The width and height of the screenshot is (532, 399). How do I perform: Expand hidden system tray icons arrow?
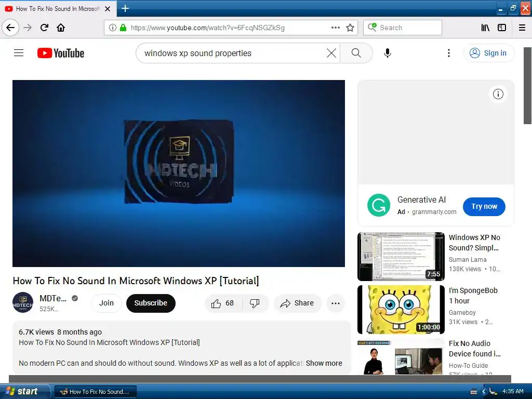[484, 392]
